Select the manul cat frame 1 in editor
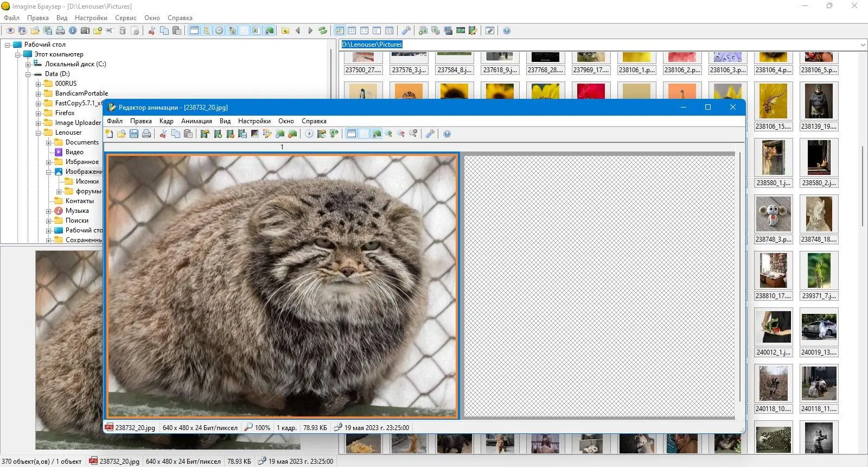Viewport: 868px width, 467px height. click(282, 286)
